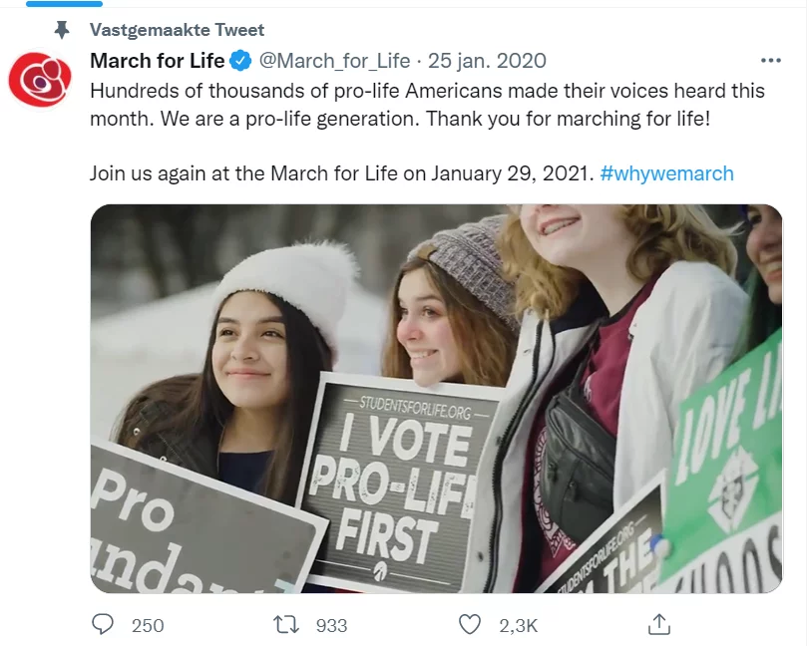Click the reply speech bubble icon

coord(103,624)
